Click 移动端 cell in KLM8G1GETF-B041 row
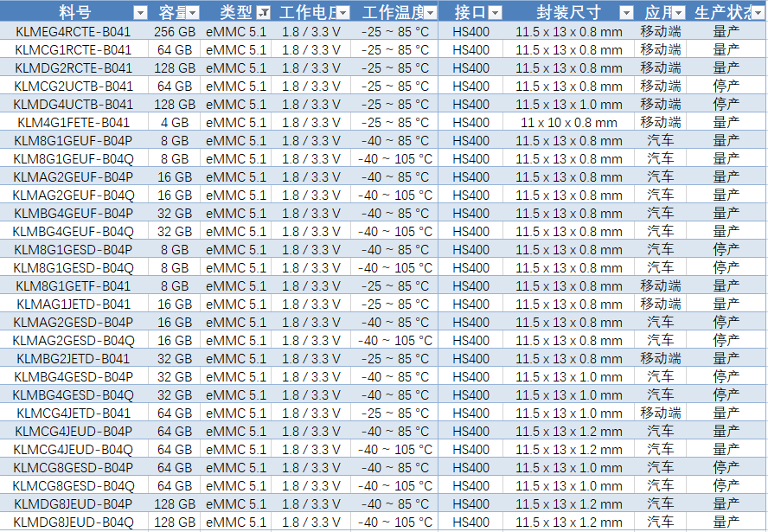 660,286
